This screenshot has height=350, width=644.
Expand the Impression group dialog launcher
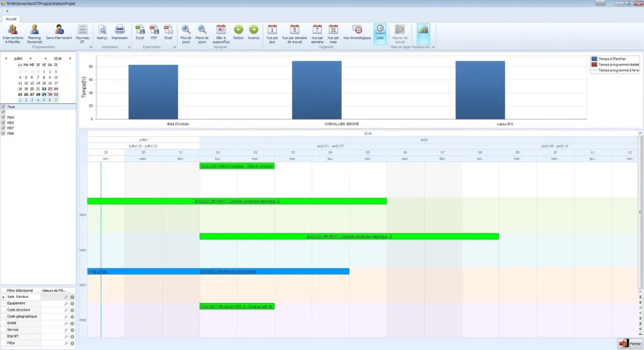(129, 47)
